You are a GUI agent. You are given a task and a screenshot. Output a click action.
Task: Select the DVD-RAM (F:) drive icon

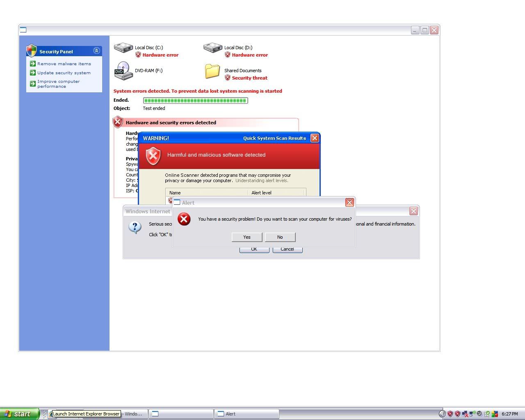122,71
